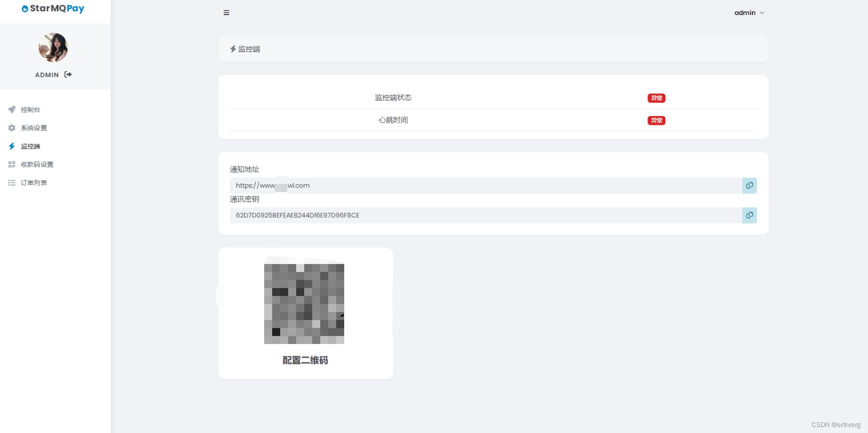Click the chevron next to admin
Screen dimensions: 868x433
tap(762, 13)
